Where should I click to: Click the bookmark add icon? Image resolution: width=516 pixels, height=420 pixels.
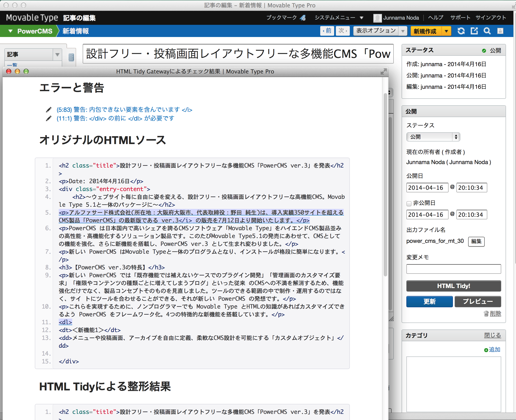(303, 18)
